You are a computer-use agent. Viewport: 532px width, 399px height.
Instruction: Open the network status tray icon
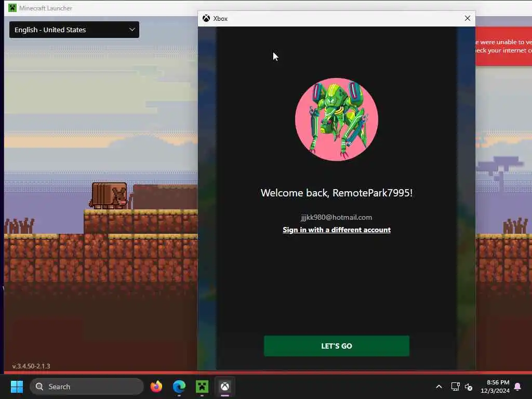pos(455,387)
